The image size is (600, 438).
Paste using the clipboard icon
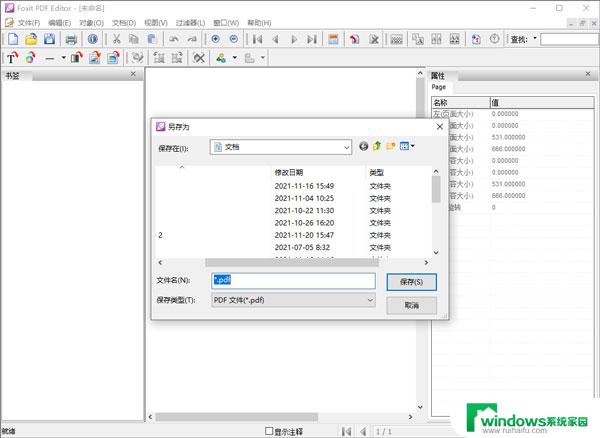[152, 39]
